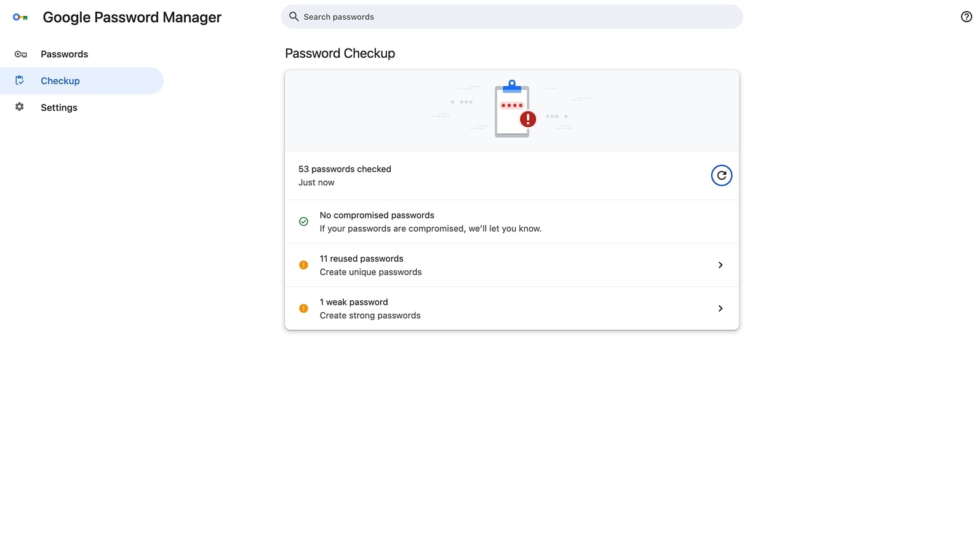Click the Password Checkup heading
Screen dimensions: 980x554
(x=340, y=54)
